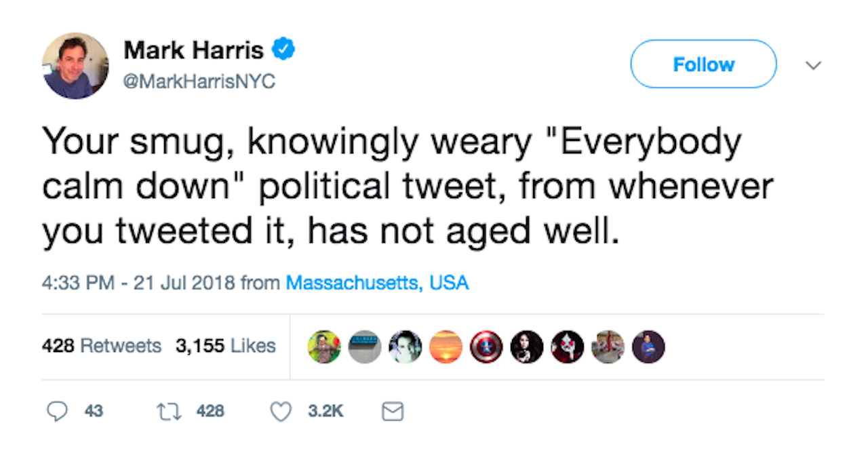Screen dimensions: 868x449
Task: Click the Captain America shield avatar
Action: point(486,347)
